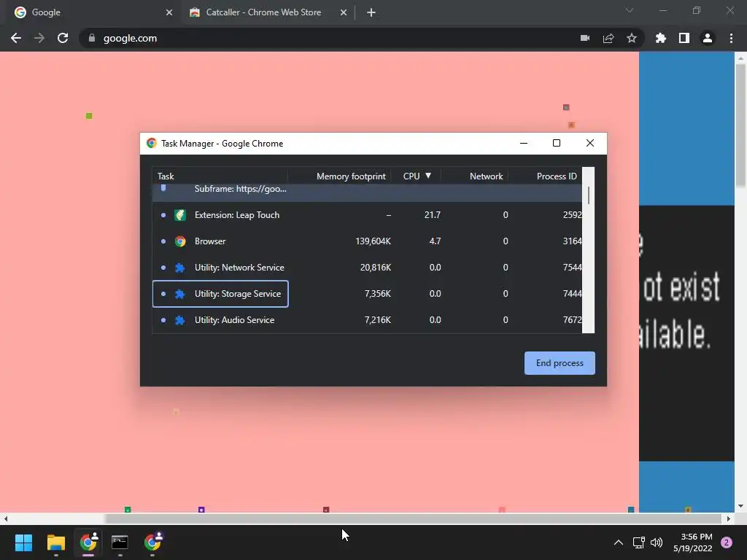Click puzzle icon beside Network Service
Viewport: 747px width, 560px height.
click(179, 268)
